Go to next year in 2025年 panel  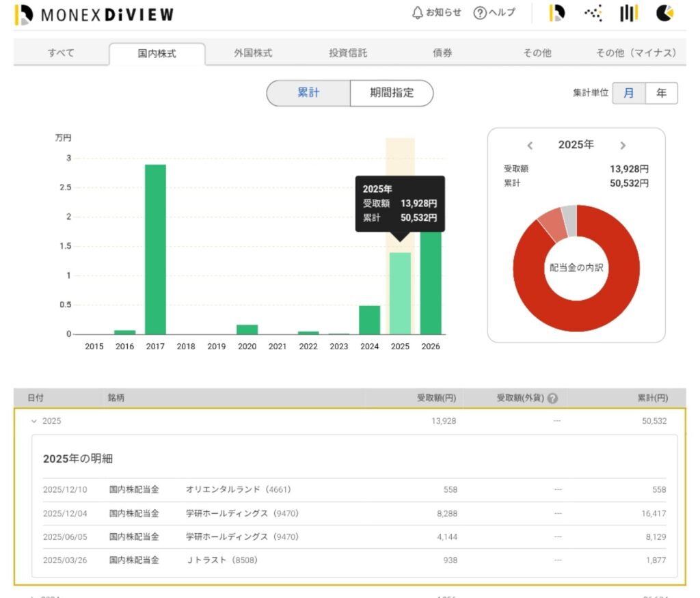[x=623, y=146]
